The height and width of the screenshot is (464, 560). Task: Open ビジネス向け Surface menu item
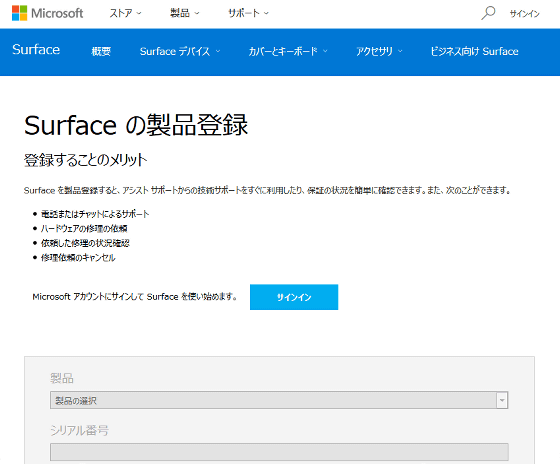point(474,51)
